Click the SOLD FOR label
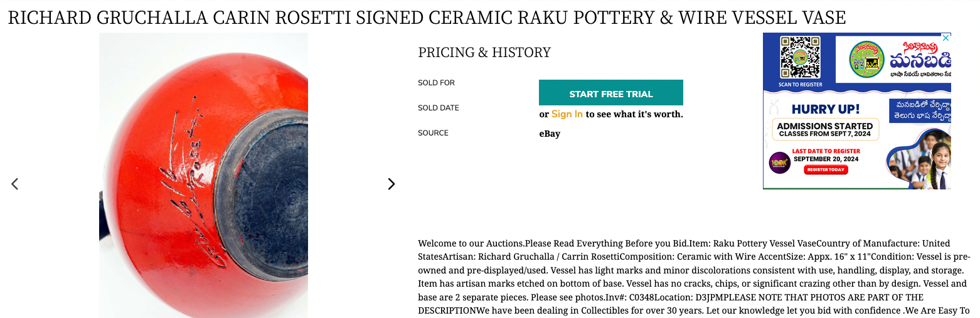The image size is (980, 318). pos(436,83)
